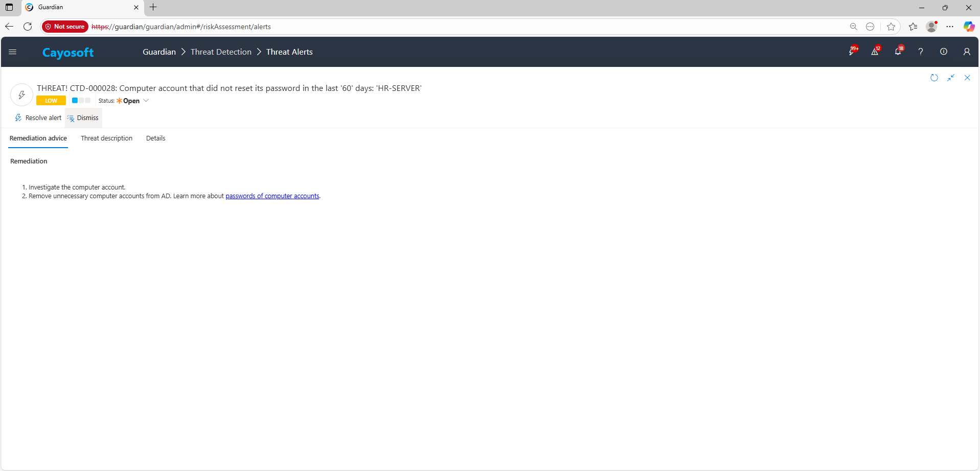Expand the Status Open dropdown
Image resolution: width=980 pixels, height=471 pixels.
click(x=146, y=101)
